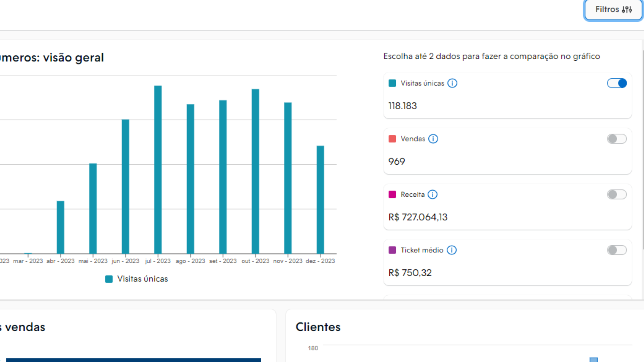Screen dimensions: 644x362
Task: Click the red Vendas color swatch
Action: coord(392,139)
